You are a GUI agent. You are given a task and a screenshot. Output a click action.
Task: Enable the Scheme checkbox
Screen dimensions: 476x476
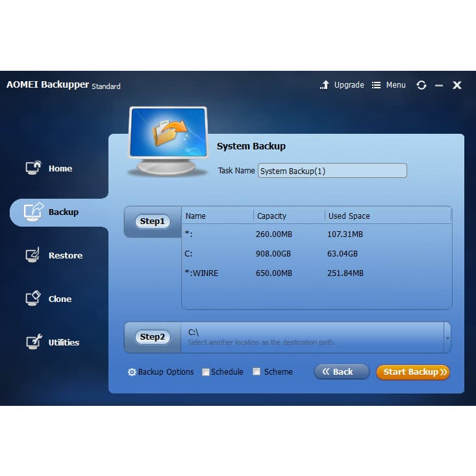tap(257, 371)
